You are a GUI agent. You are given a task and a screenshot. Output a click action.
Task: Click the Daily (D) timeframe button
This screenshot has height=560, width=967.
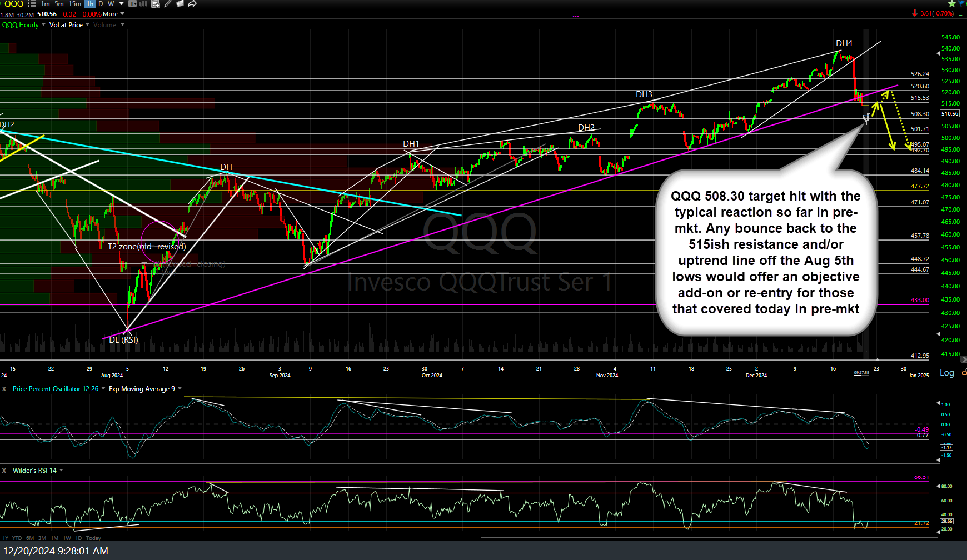[x=101, y=4]
